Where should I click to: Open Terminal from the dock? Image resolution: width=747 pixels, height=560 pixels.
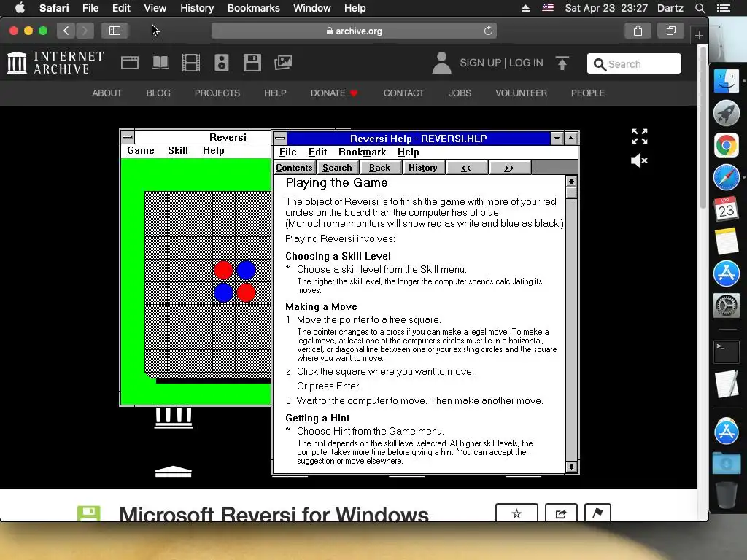click(x=726, y=351)
